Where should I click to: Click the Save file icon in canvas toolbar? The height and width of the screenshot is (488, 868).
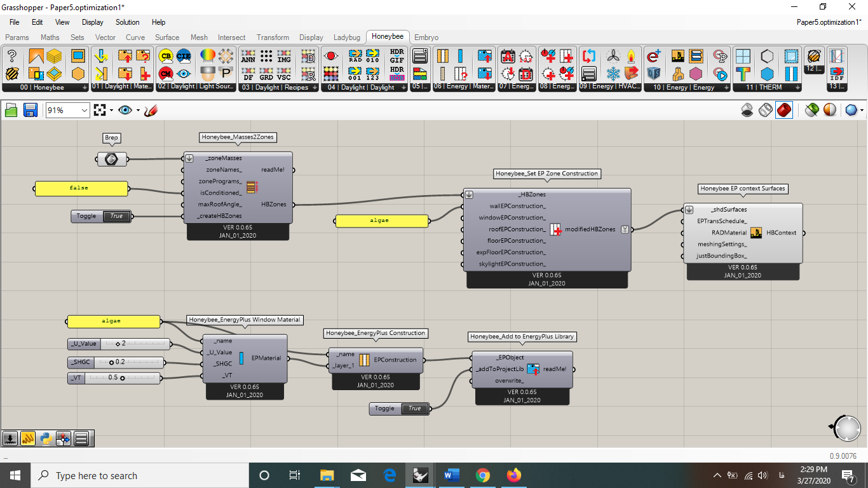[30, 111]
